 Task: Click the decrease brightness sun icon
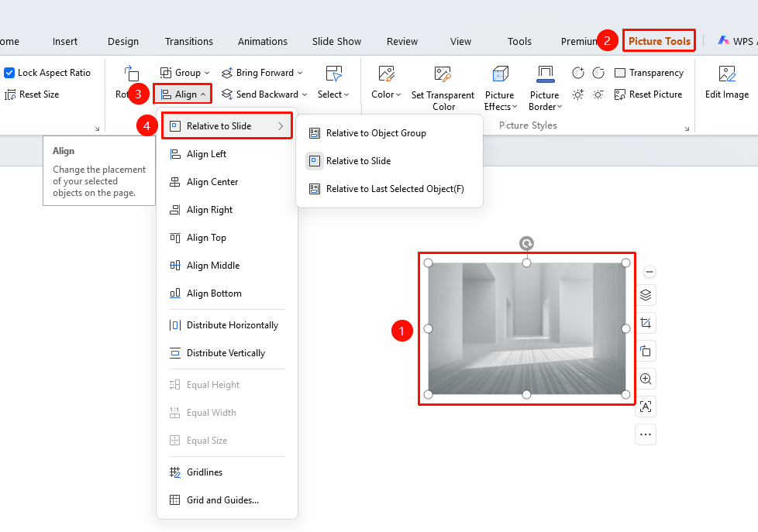[598, 94]
